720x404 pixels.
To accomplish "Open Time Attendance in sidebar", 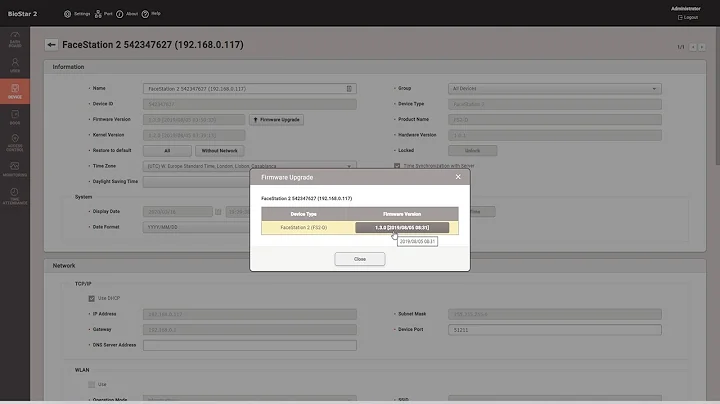I will point(15,196).
